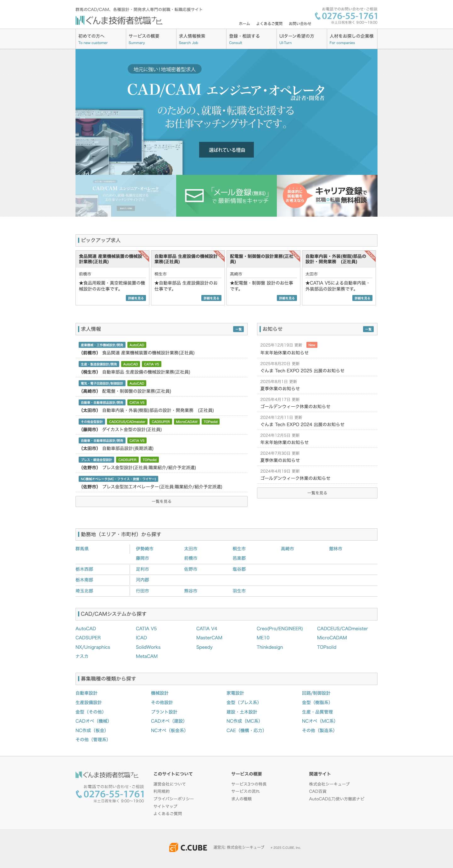The image size is (453, 868).
Task: Search by SolidWorks system
Action: [x=148, y=647]
